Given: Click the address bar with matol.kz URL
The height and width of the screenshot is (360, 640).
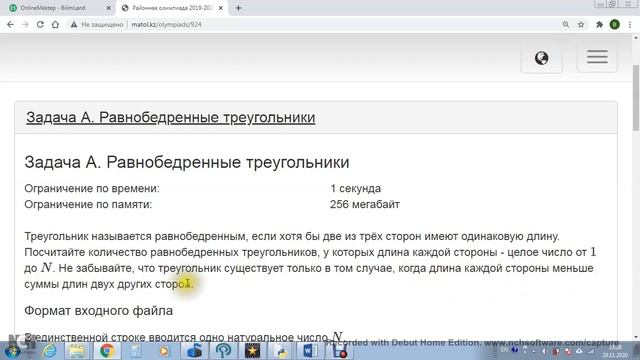Looking at the screenshot, I should click(x=167, y=24).
